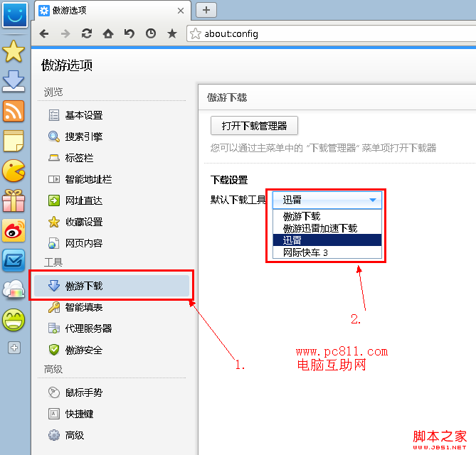
Task: Open the cloud sidebar icon
Action: coord(14,289)
